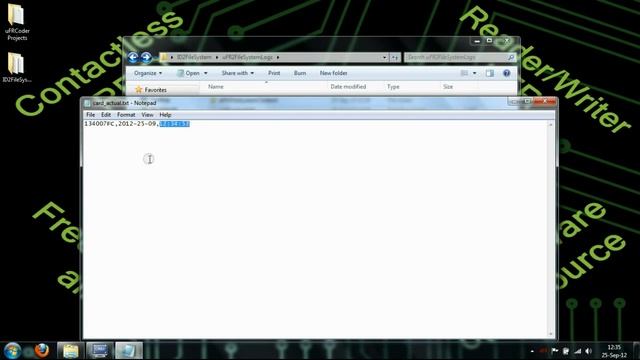Click the magnifier icon in Explorer search
640x360 pixels.
pyautogui.click(x=511, y=58)
